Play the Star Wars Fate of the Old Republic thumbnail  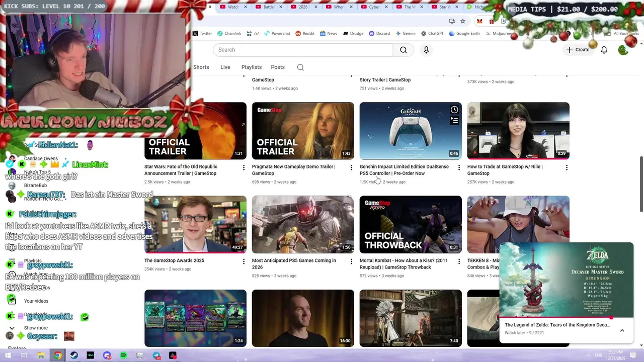[x=195, y=131]
